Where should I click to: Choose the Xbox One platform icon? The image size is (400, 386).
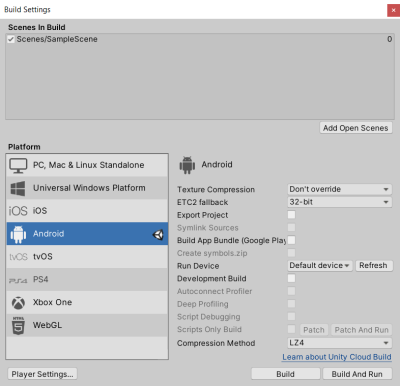[18, 303]
